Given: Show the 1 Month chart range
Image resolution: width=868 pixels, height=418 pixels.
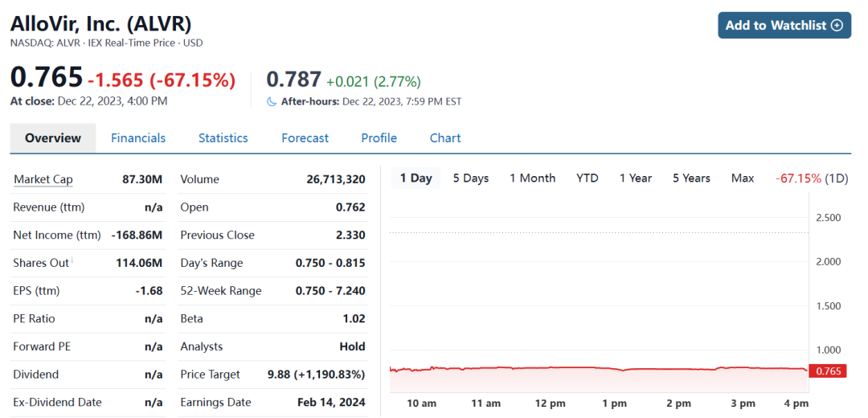Looking at the screenshot, I should tap(532, 178).
